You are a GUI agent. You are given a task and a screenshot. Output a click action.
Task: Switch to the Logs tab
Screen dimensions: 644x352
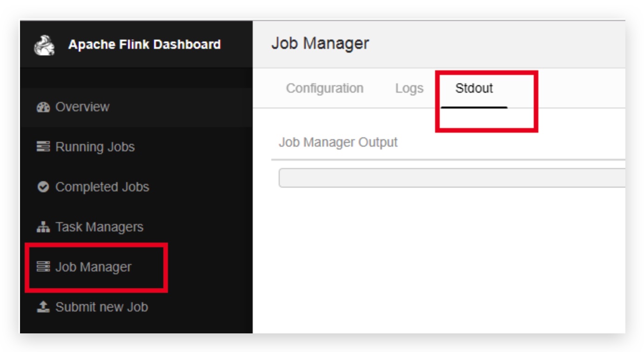tap(409, 88)
